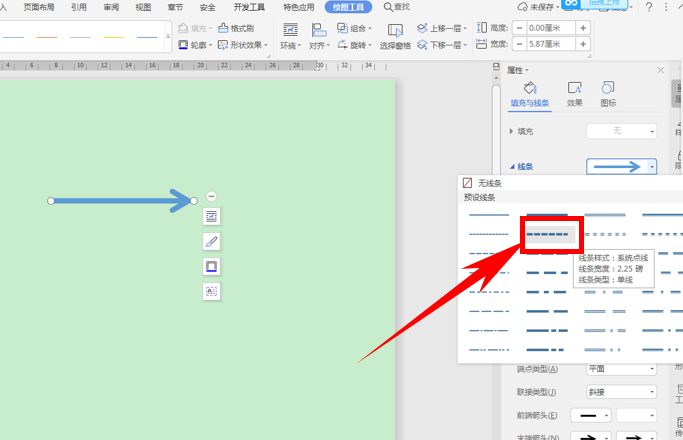Choose the 2.25磅 dashed preset line
683x440 pixels.
pyautogui.click(x=549, y=234)
